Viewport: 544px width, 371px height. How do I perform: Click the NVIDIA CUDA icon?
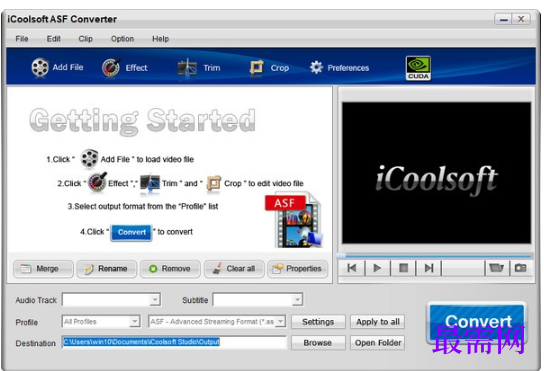[418, 68]
